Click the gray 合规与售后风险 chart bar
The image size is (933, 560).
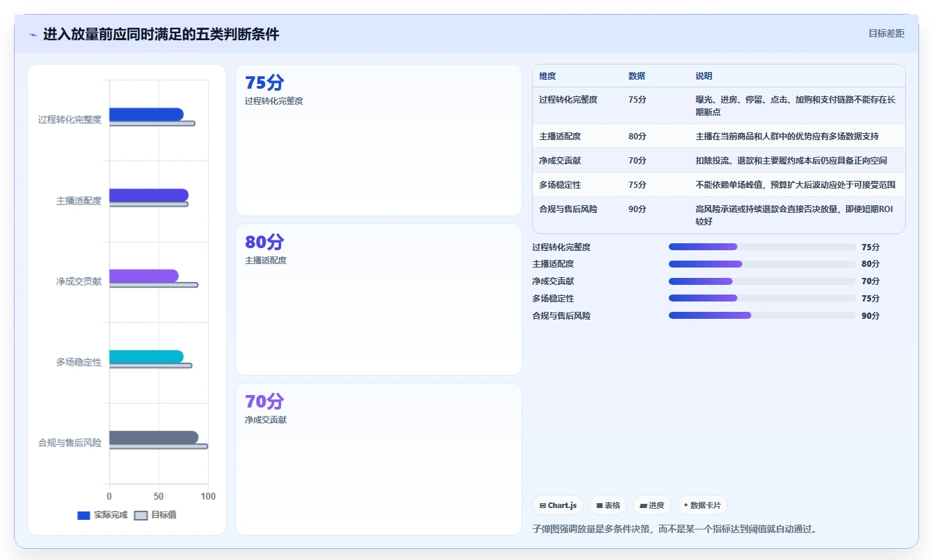pyautogui.click(x=154, y=437)
